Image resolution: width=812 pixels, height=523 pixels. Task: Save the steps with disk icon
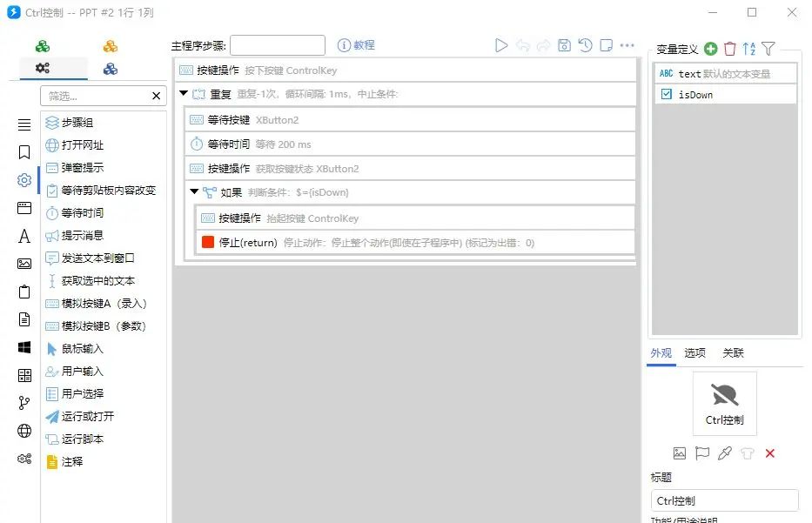click(x=565, y=45)
